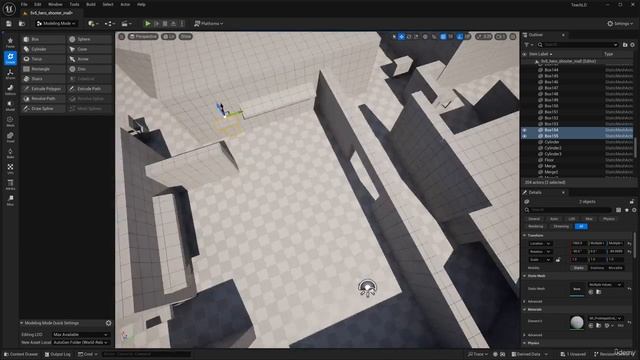Open the Tools menu
This screenshot has width=640, height=360.
coord(74,4)
